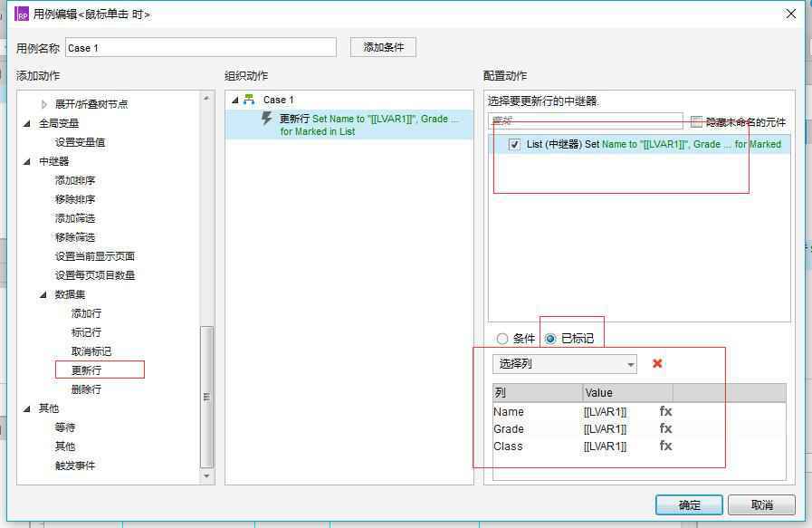The width and height of the screenshot is (812, 528).
Task: Collapse the 全局变量 group
Action: click(27, 123)
